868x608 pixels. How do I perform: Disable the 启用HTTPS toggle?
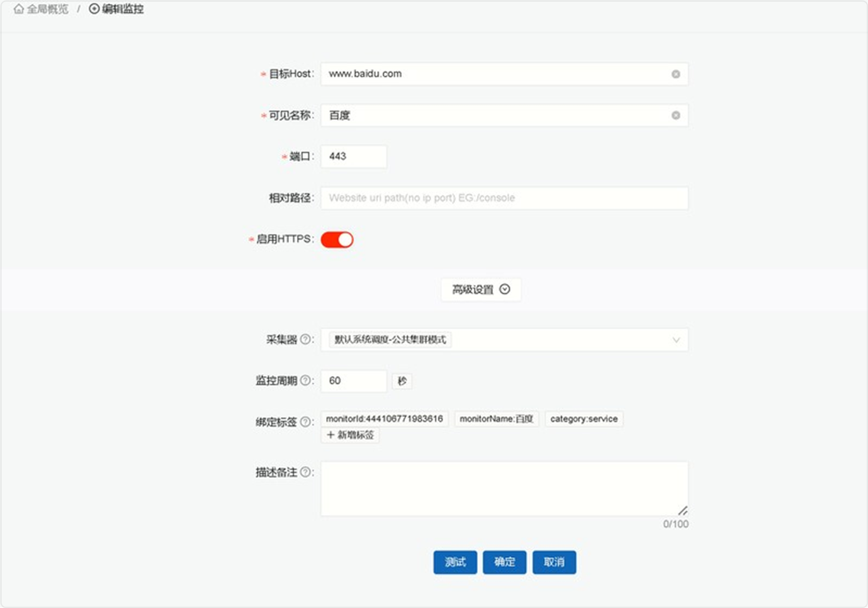click(x=337, y=239)
